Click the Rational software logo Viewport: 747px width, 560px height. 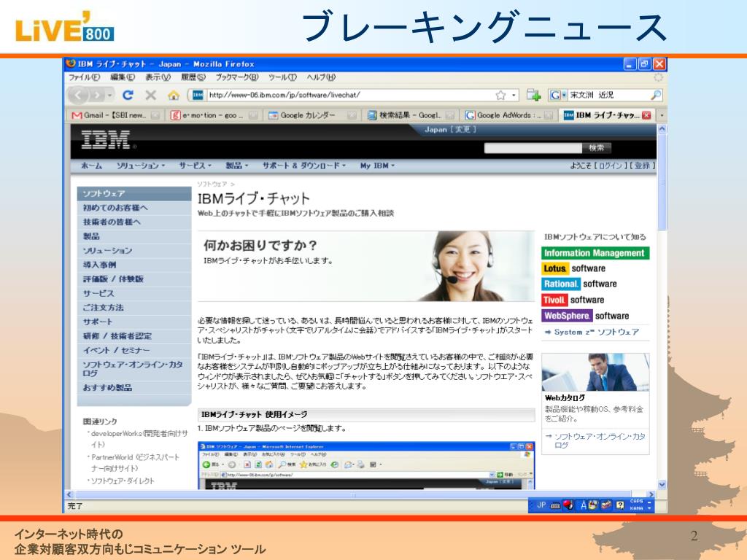(x=579, y=284)
